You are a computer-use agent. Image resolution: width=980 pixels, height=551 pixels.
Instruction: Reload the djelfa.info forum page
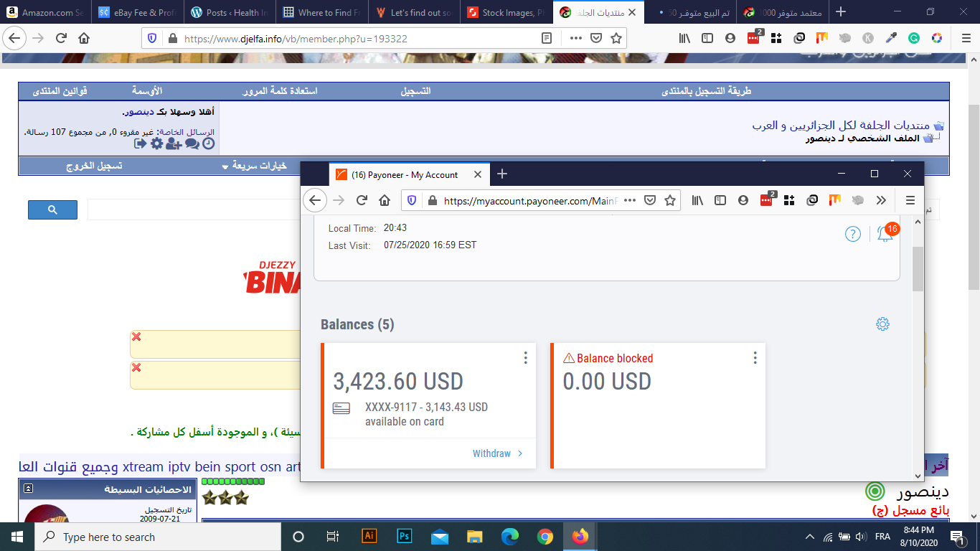(61, 38)
